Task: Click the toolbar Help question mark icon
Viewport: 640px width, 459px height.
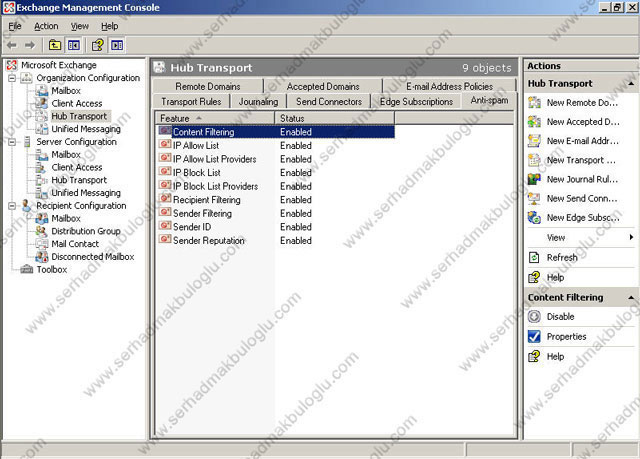Action: 98,45
